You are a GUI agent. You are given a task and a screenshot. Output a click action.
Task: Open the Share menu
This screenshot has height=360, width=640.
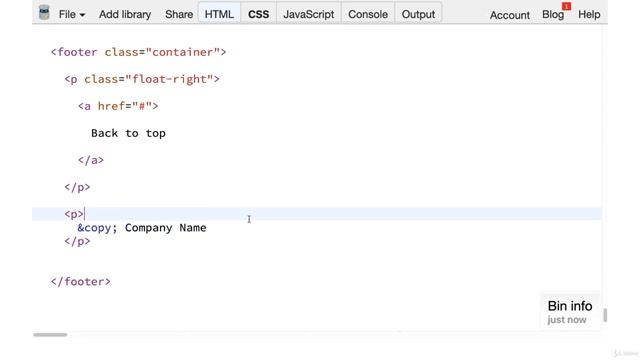[179, 14]
